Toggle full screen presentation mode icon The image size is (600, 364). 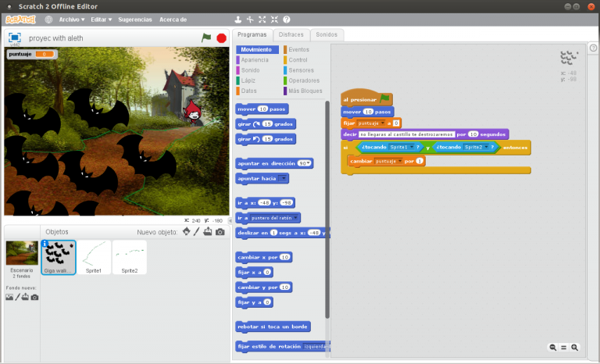tap(15, 37)
